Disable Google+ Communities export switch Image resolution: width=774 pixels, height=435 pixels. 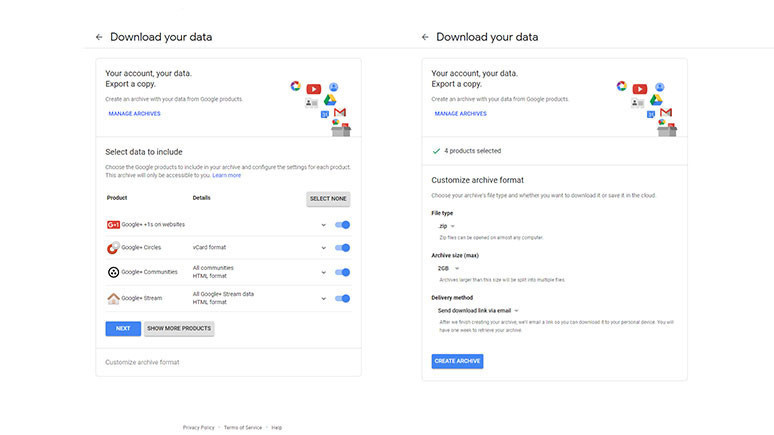[x=342, y=272]
